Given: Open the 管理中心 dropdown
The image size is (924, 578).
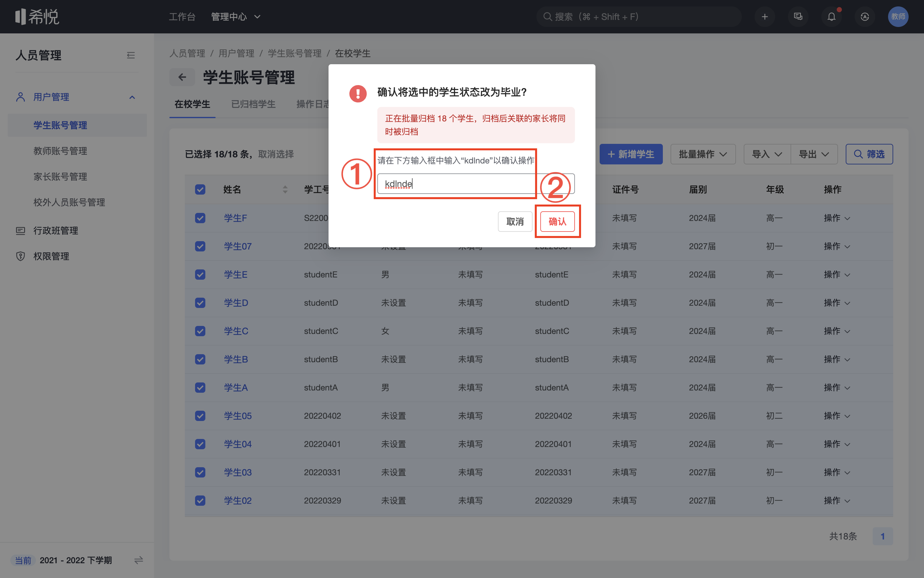Looking at the screenshot, I should click(235, 17).
